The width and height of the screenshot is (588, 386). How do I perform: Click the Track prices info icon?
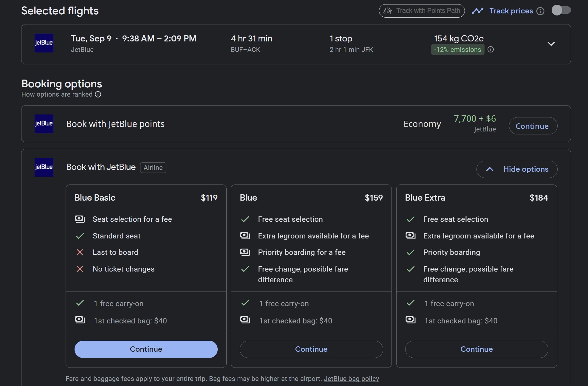pyautogui.click(x=540, y=11)
